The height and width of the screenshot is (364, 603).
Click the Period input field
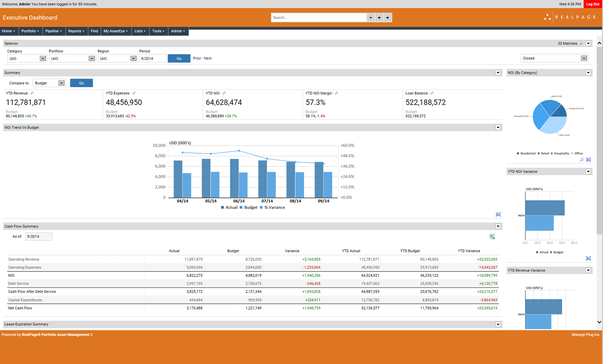pos(153,58)
